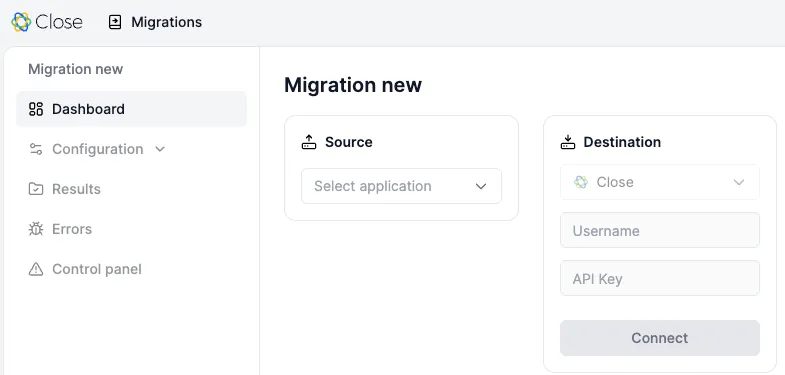Image resolution: width=785 pixels, height=375 pixels.
Task: Click the Connect button
Action: [659, 338]
